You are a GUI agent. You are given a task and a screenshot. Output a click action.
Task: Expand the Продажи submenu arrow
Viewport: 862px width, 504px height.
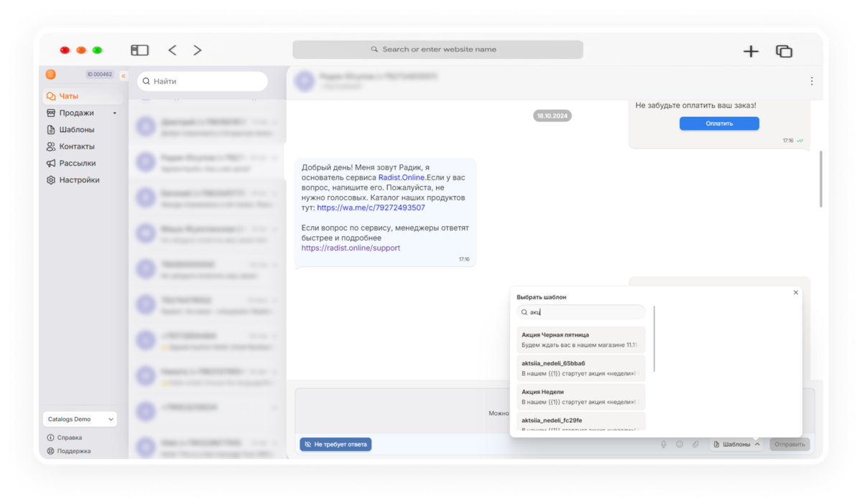(x=115, y=113)
